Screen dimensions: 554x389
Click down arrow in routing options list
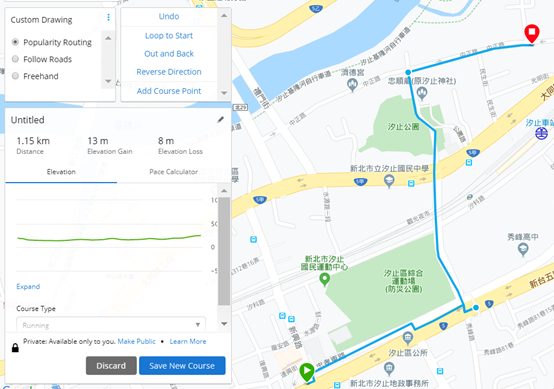pos(108,81)
